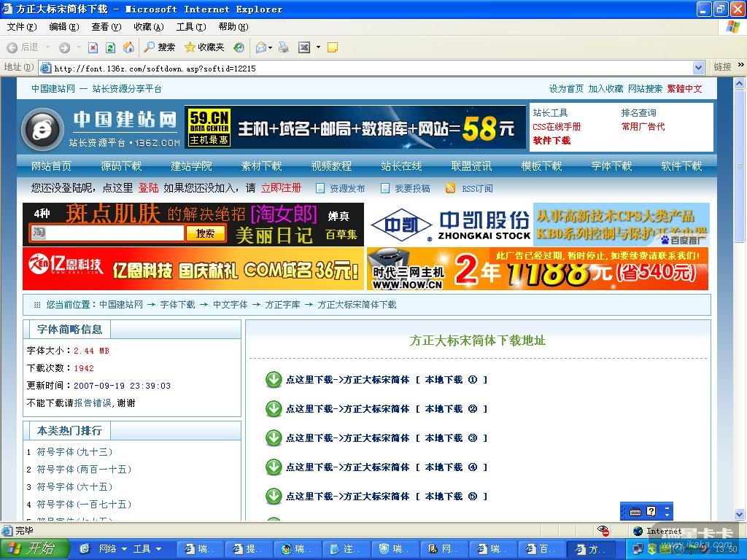Click the RSS订阅 orange feed icon
The width and height of the screenshot is (747, 560).
(x=450, y=188)
